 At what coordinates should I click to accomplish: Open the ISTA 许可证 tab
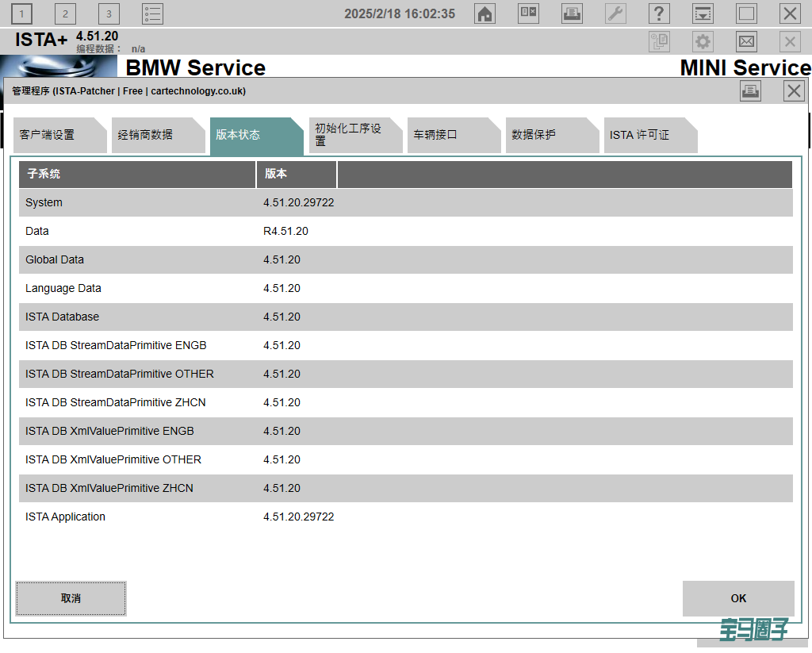tap(644, 135)
